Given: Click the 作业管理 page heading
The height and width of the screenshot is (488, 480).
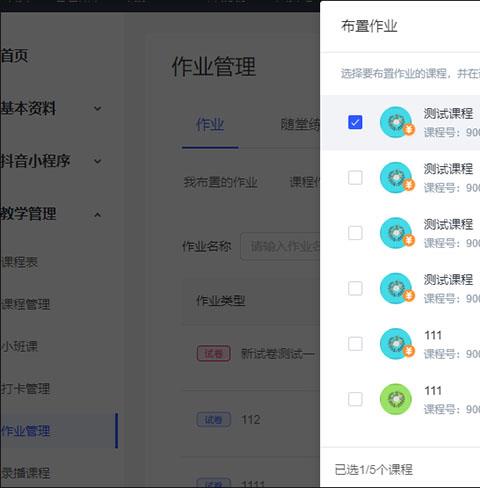Looking at the screenshot, I should tap(214, 67).
